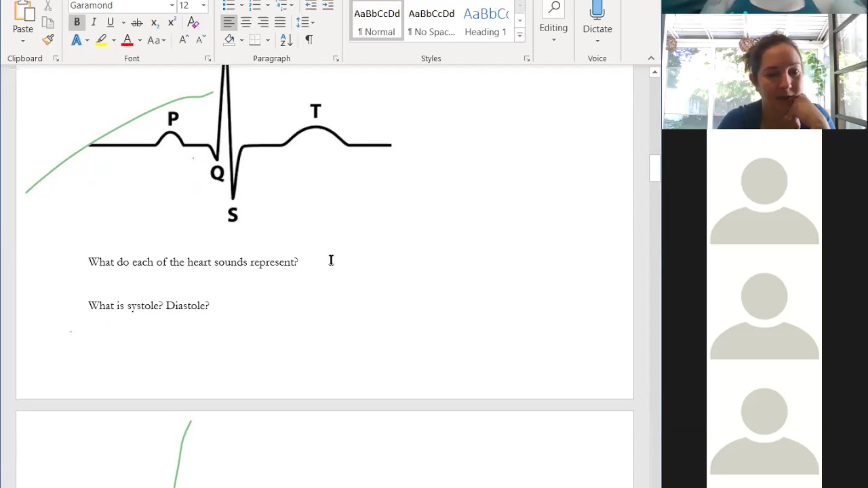Expand the font size 12 dropdown
The width and height of the screenshot is (868, 488).
[x=203, y=5]
